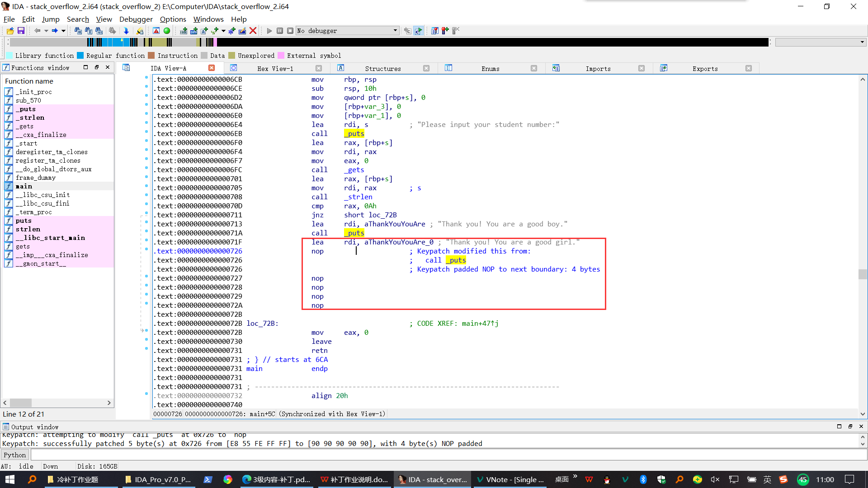This screenshot has width=868, height=488.
Task: Close the IDA View-A tab
Action: pyautogui.click(x=212, y=68)
